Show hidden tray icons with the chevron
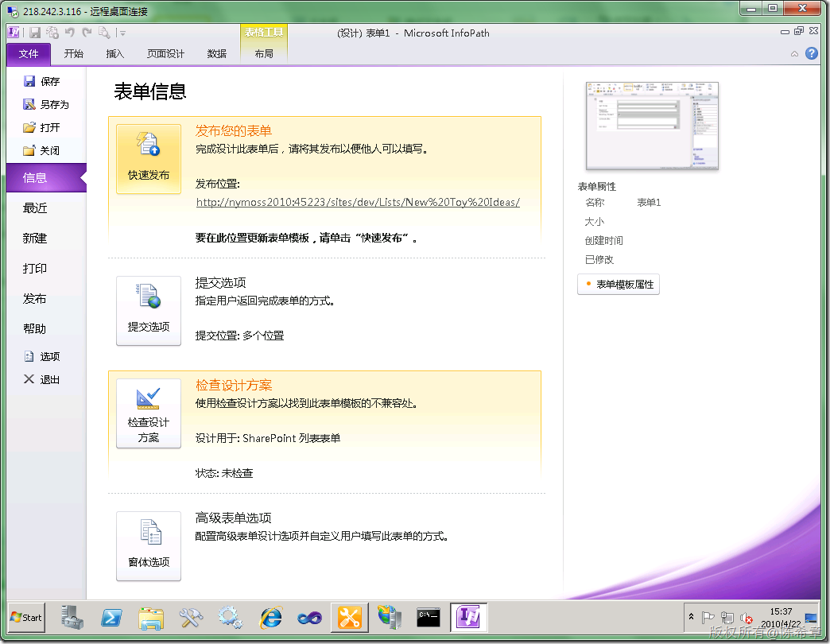This screenshot has height=644, width=830. click(x=692, y=616)
